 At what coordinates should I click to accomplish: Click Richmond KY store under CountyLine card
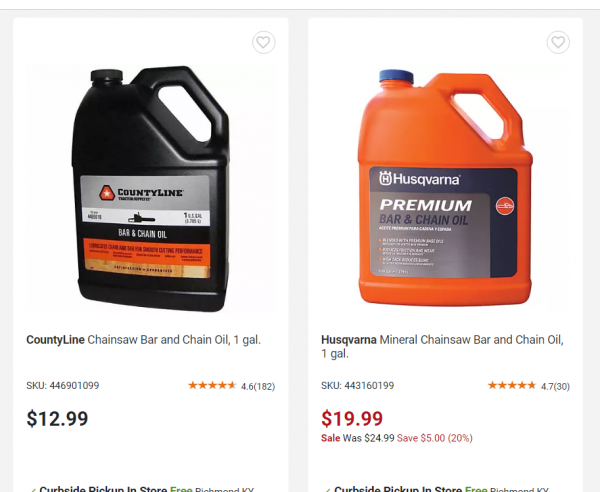[225, 489]
